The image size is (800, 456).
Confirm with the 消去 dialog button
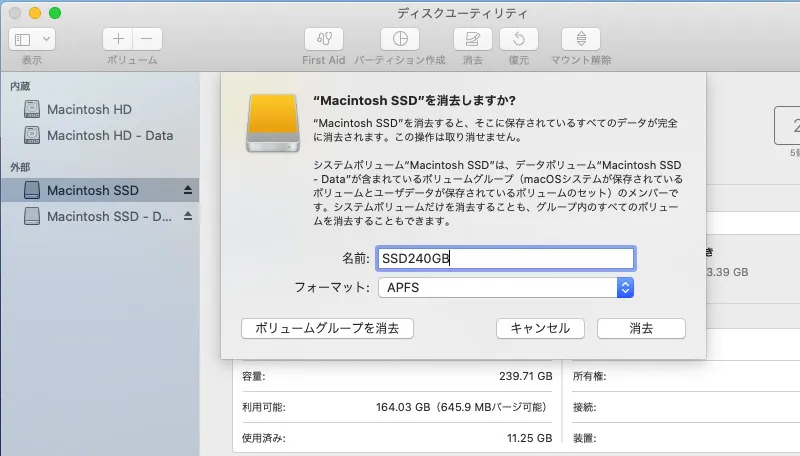641,328
